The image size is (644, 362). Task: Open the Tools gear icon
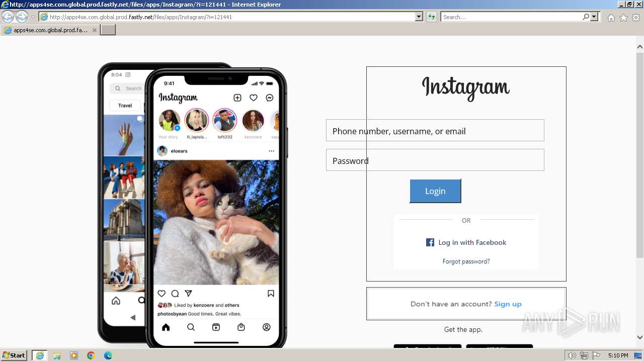(x=636, y=18)
